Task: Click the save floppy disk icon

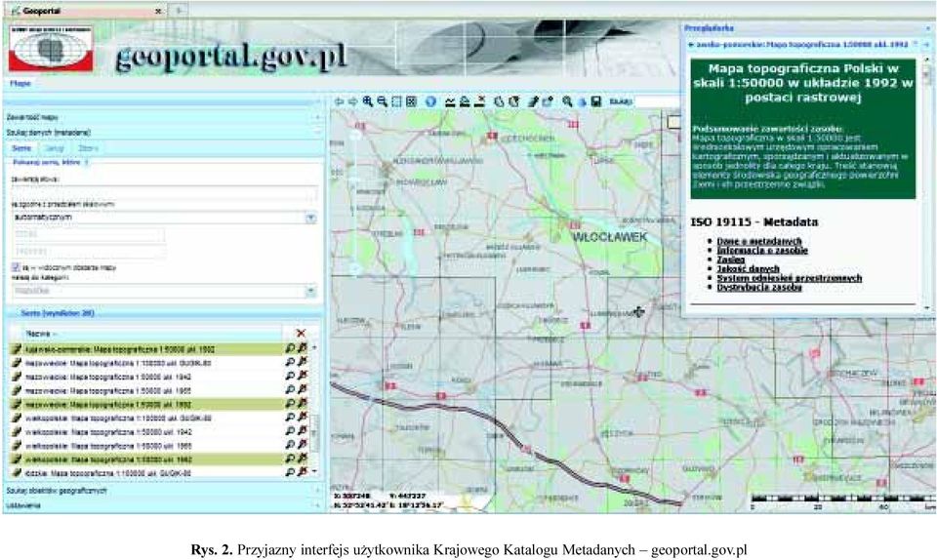Action: tap(595, 101)
